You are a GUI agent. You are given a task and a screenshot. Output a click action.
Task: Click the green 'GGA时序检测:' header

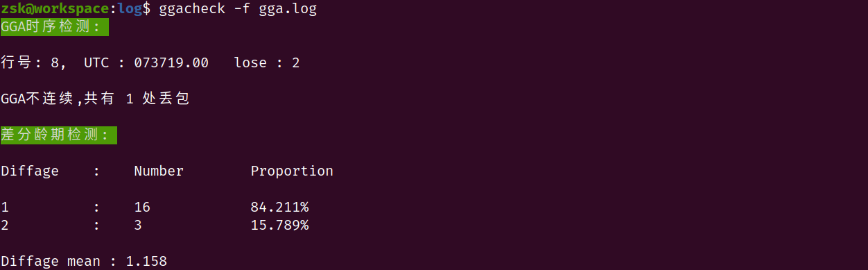click(x=55, y=27)
